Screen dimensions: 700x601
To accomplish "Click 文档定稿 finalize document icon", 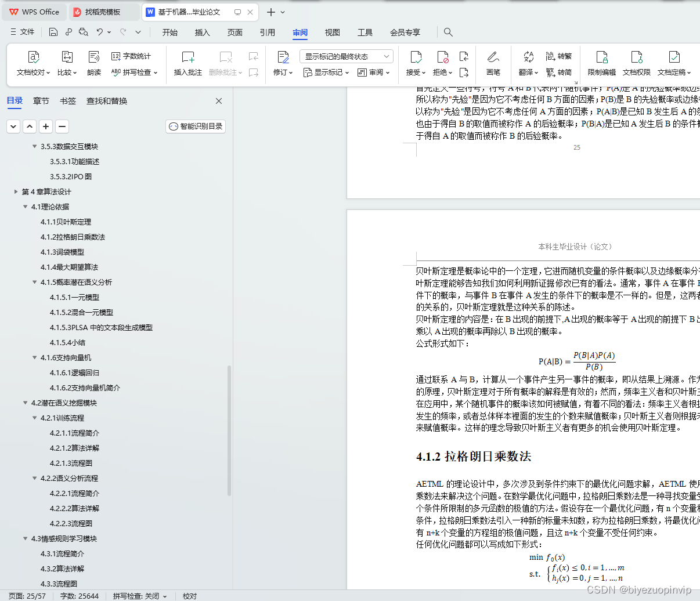I will pos(674,57).
